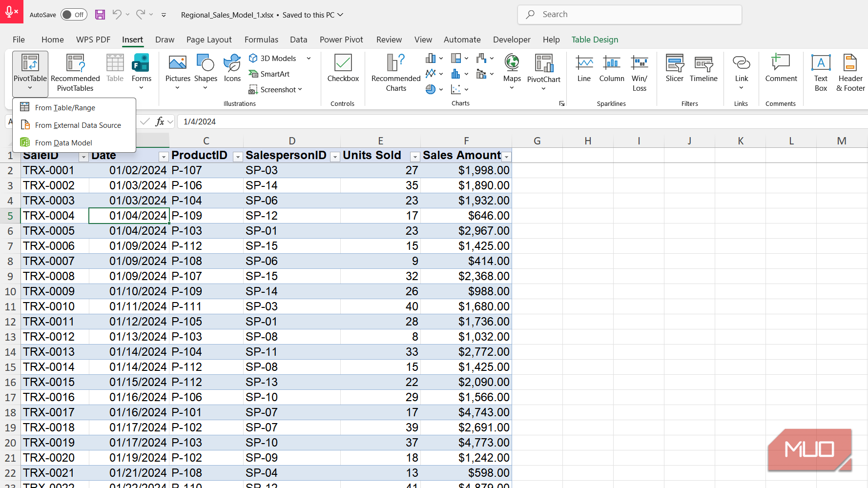Open the Date column filter dropdown
The height and width of the screenshot is (488, 868).
(164, 157)
